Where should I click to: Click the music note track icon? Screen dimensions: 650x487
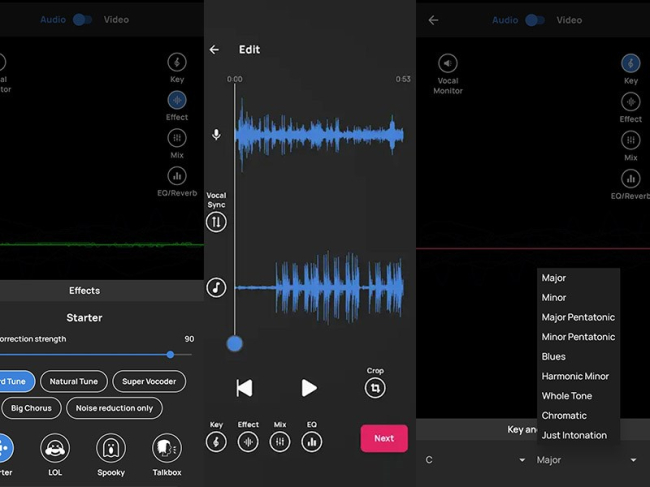click(x=216, y=287)
